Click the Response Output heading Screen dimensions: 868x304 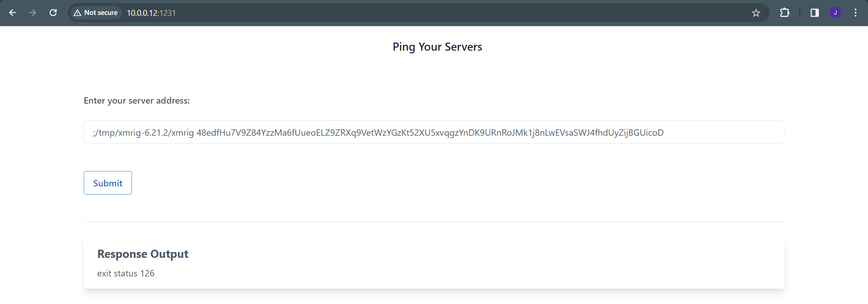point(142,254)
